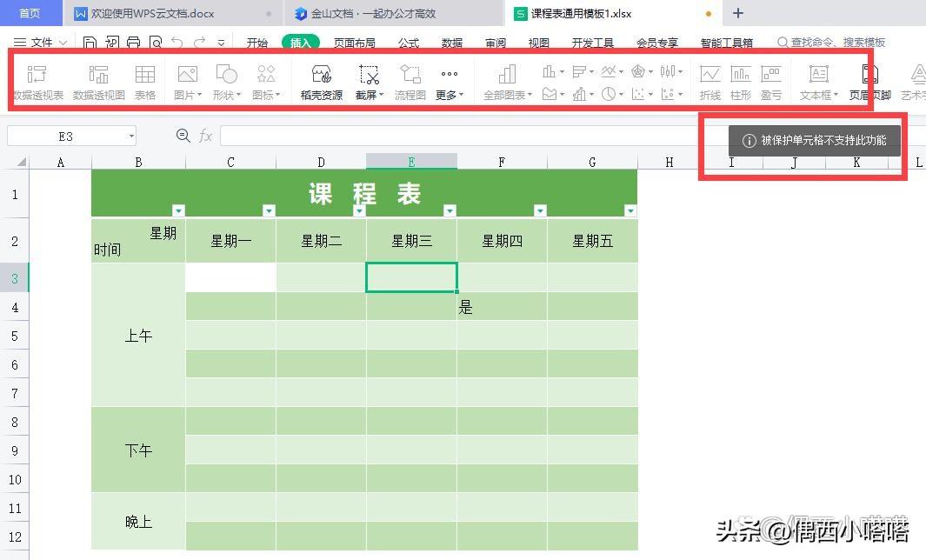926x560 pixels.
Task: Switch to the 公式 ribbon tab
Action: (x=408, y=43)
